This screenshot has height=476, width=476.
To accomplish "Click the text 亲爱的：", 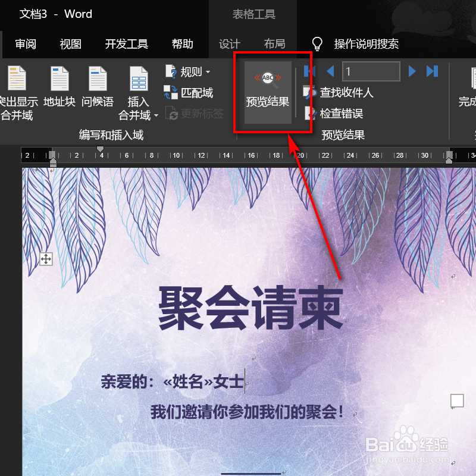I will (127, 382).
